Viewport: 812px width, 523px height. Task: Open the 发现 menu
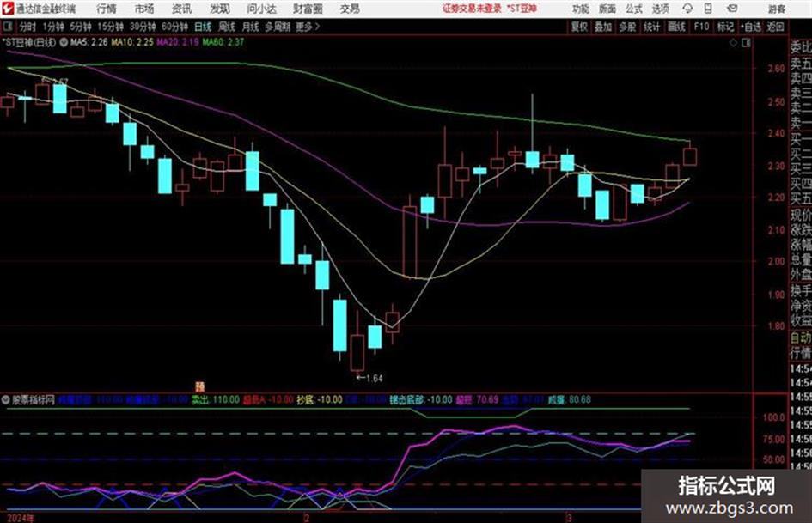pos(219,9)
